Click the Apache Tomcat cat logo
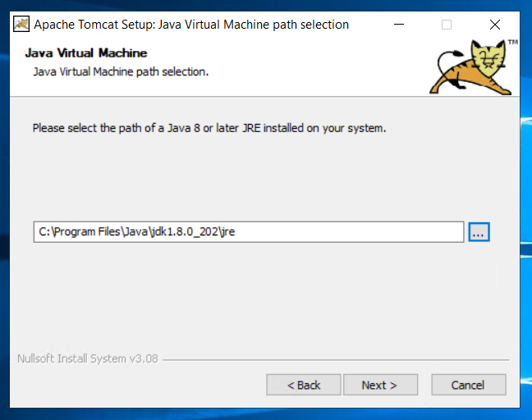532x420 pixels. pyautogui.click(x=470, y=67)
